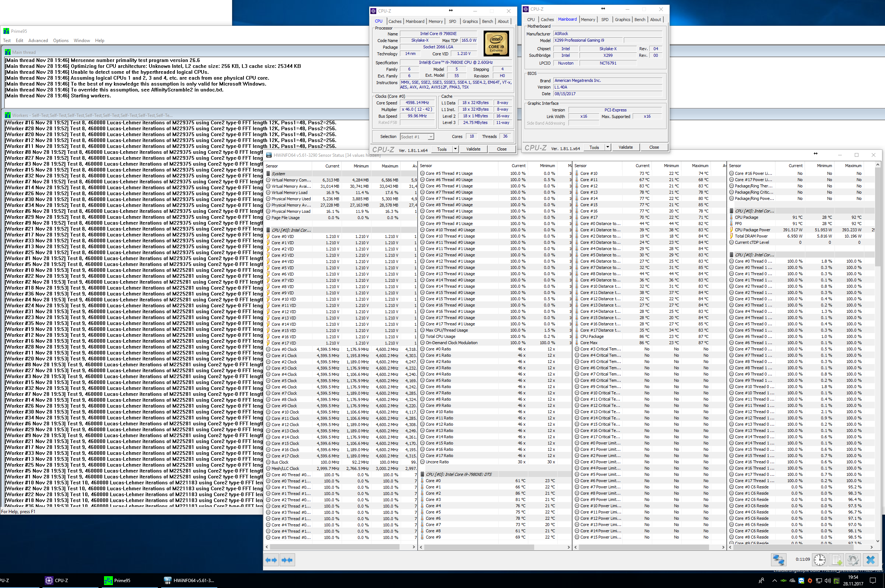Select Graphics tab in right CPU-Z window
The image size is (885, 588).
click(x=622, y=20)
